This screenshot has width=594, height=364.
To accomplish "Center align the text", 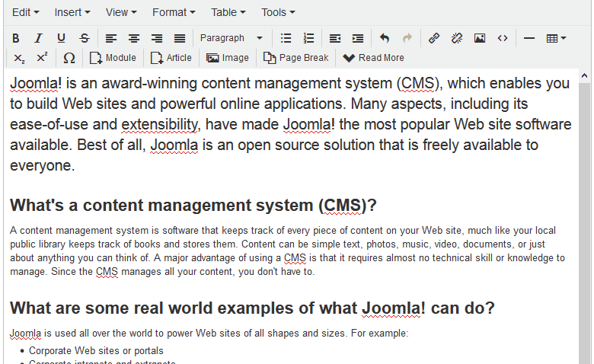I will (134, 38).
